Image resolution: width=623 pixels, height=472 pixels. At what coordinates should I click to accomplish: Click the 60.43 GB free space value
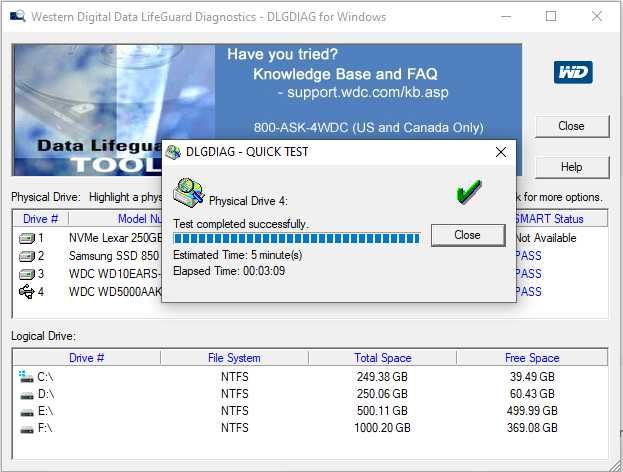click(x=532, y=394)
